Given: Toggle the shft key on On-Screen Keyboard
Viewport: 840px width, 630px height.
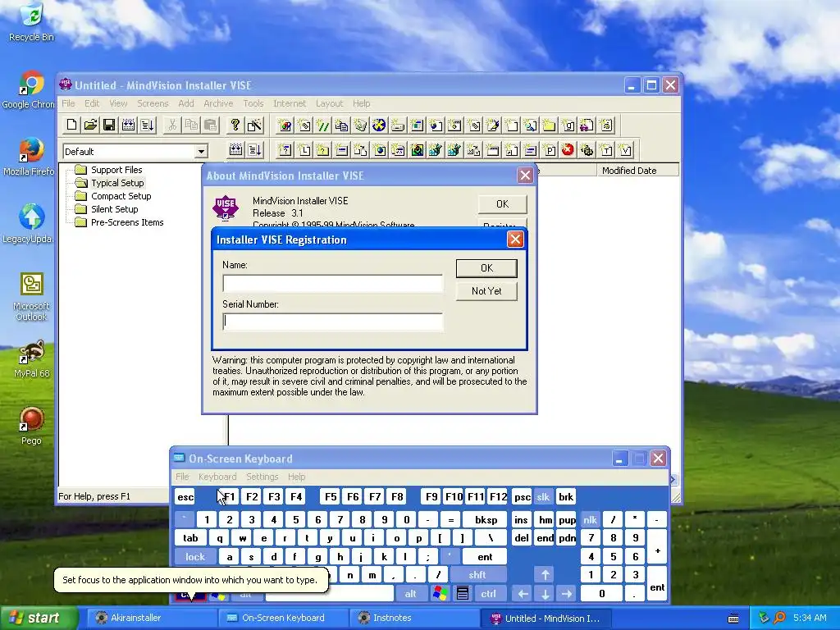Looking at the screenshot, I should tap(477, 575).
